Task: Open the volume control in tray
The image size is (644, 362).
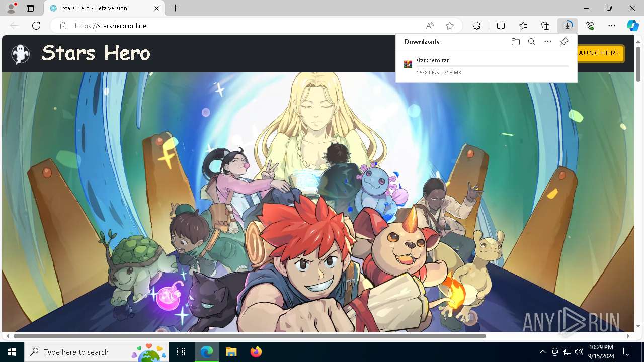Action: 579,352
